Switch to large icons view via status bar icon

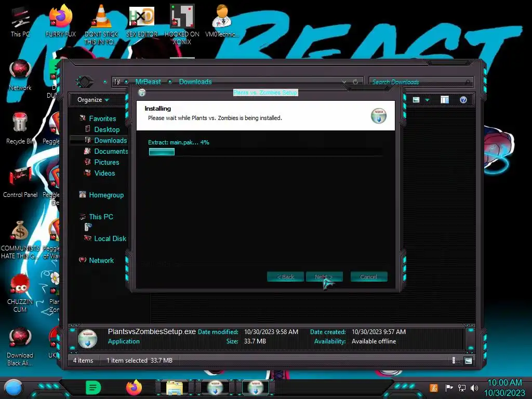tap(468, 361)
